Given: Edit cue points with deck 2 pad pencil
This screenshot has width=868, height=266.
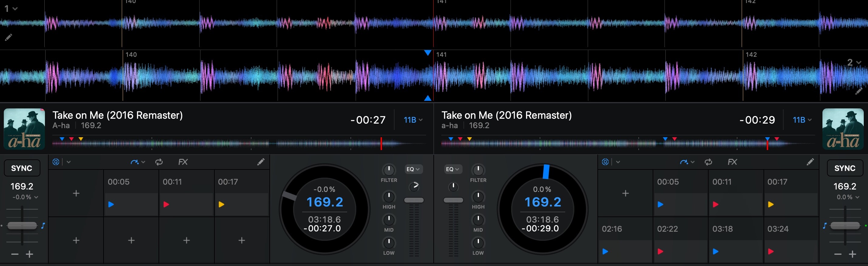Looking at the screenshot, I should point(810,162).
